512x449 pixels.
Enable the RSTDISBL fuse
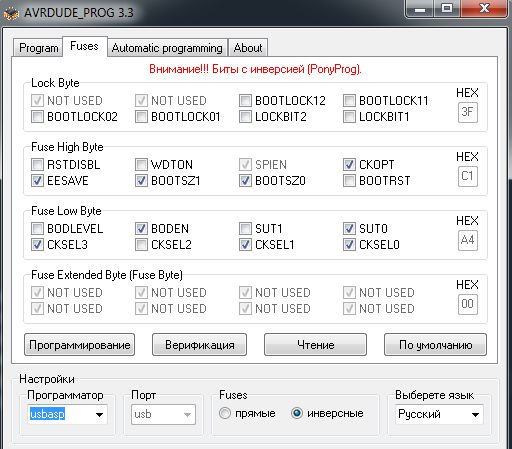(x=37, y=164)
